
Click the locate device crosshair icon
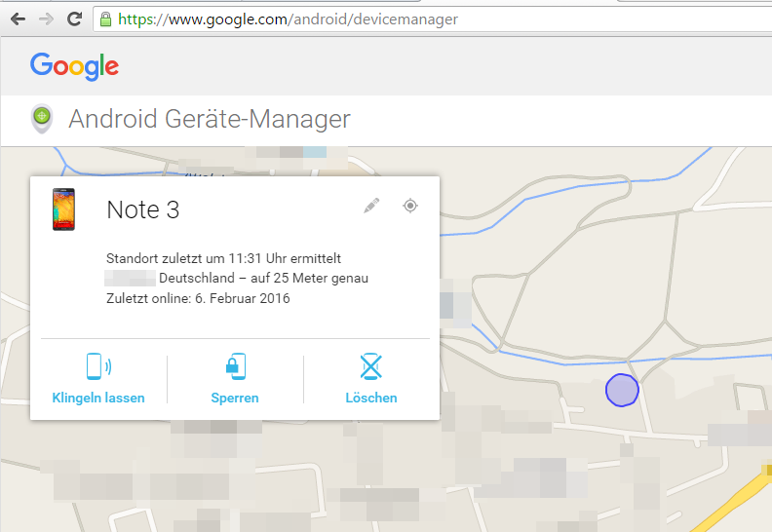tap(410, 206)
